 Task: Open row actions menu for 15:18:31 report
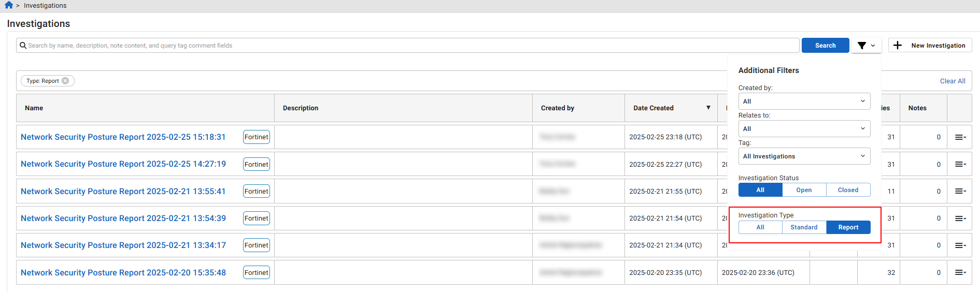tap(960, 137)
